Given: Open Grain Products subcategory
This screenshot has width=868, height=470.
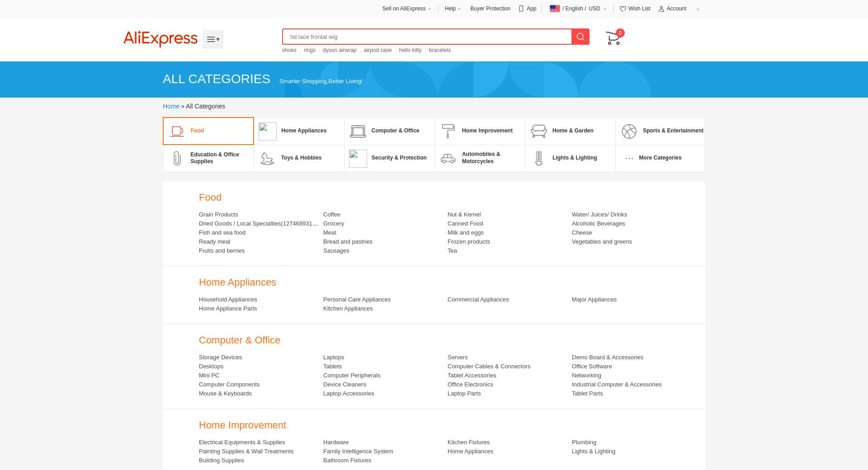Looking at the screenshot, I should pyautogui.click(x=218, y=215).
